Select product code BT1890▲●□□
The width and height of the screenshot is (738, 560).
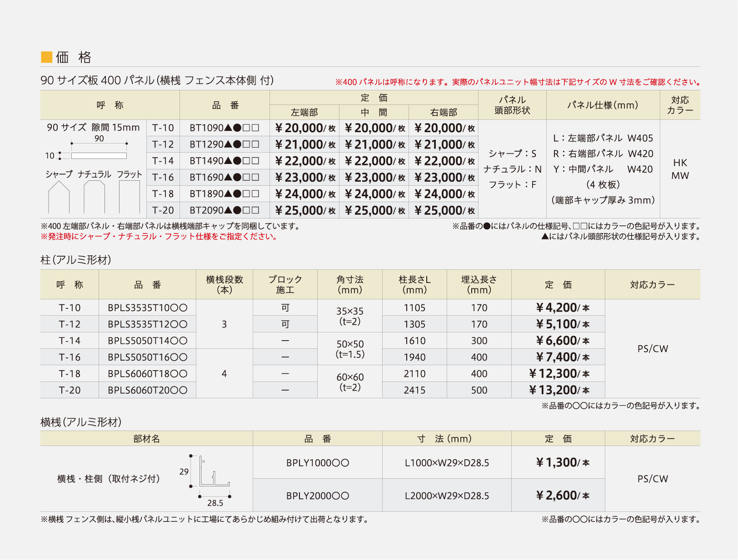point(224,194)
